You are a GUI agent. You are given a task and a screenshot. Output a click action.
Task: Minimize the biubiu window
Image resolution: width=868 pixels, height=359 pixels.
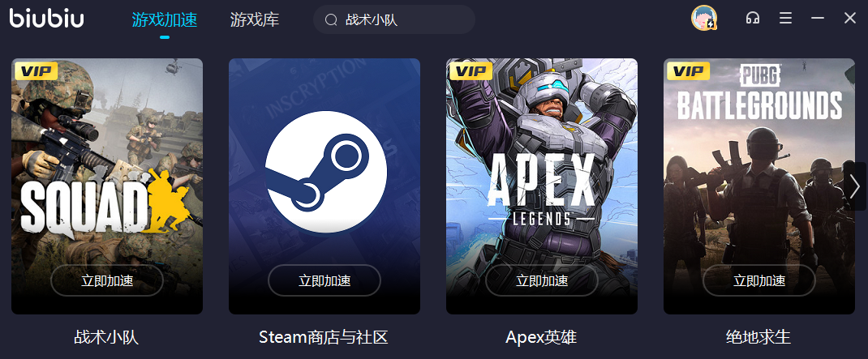click(818, 19)
